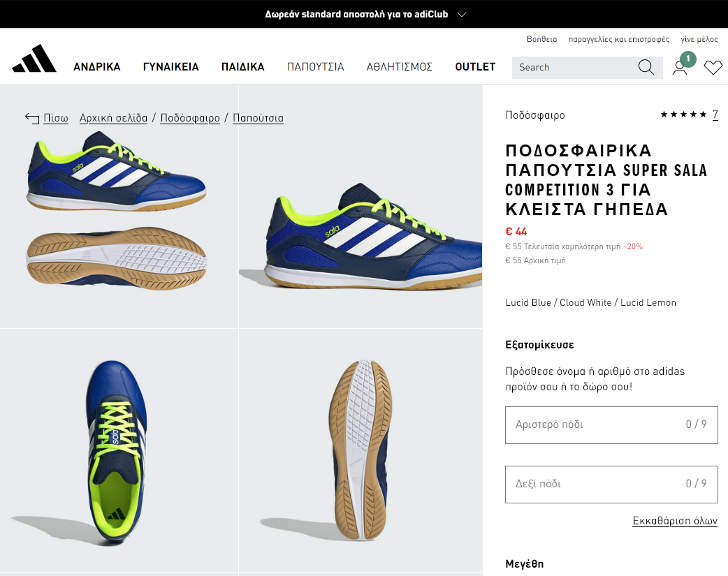Focus the Δεξί πόδι input field
Screen dimensions: 728x576
point(611,485)
